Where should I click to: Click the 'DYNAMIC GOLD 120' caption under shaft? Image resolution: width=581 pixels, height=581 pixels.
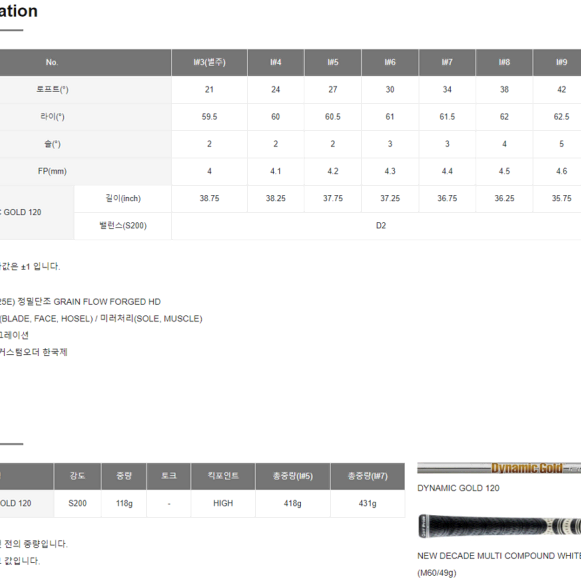(458, 488)
